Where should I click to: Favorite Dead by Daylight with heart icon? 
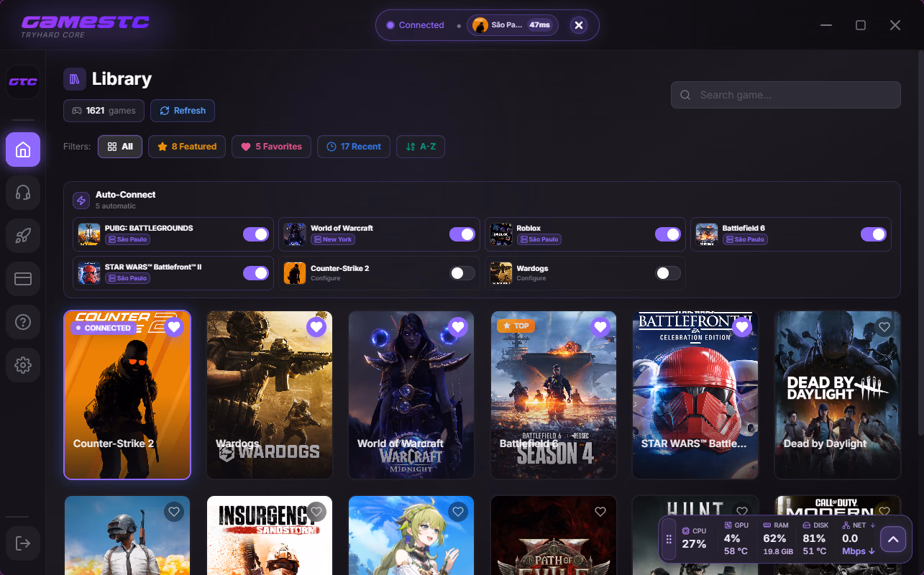(x=884, y=327)
